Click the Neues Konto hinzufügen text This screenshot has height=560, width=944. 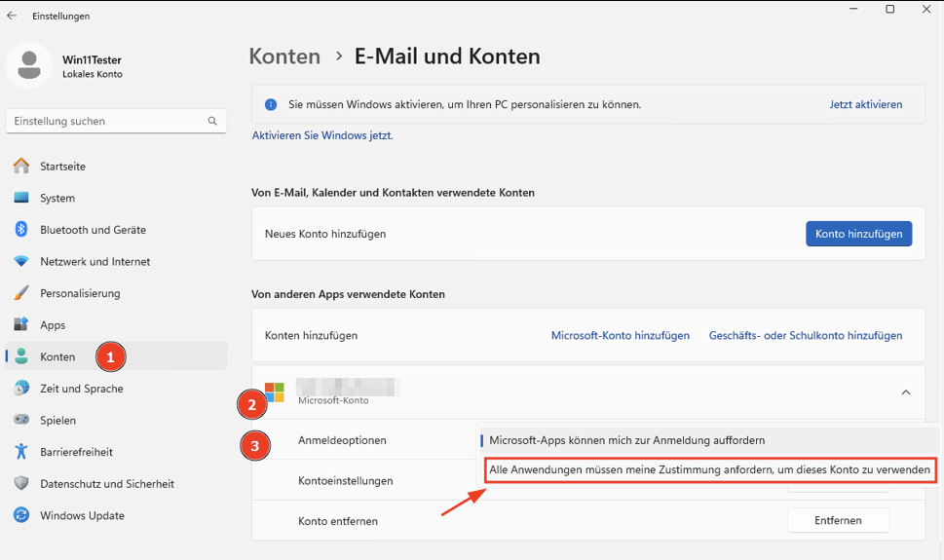[x=325, y=234]
